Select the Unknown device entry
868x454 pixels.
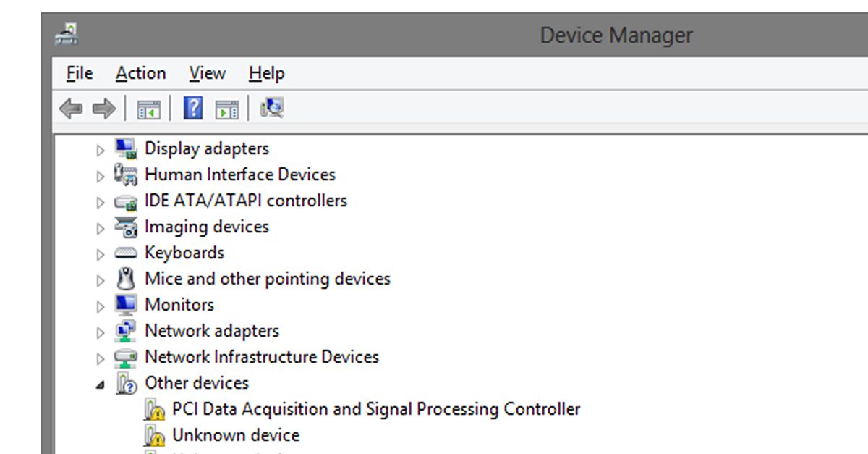234,435
